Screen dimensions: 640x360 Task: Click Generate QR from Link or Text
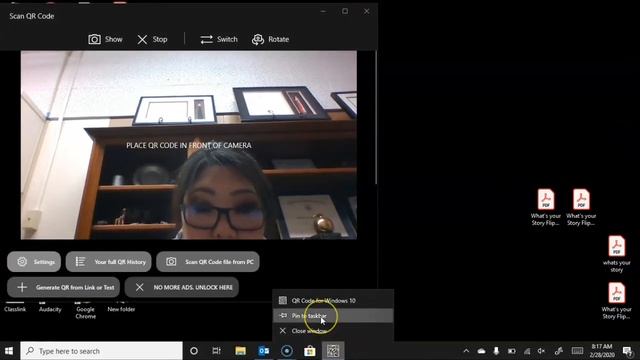(63, 287)
